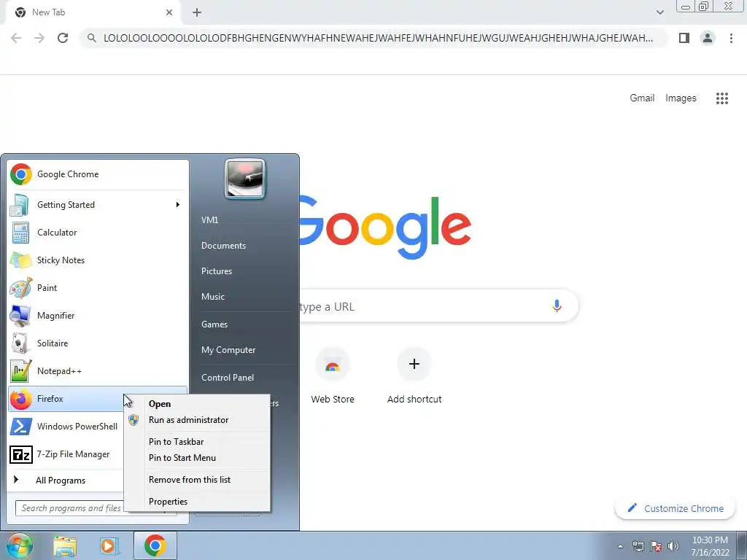This screenshot has height=560, width=747.
Task: Open the Chrome profile avatar menu
Action: pyautogui.click(x=708, y=38)
